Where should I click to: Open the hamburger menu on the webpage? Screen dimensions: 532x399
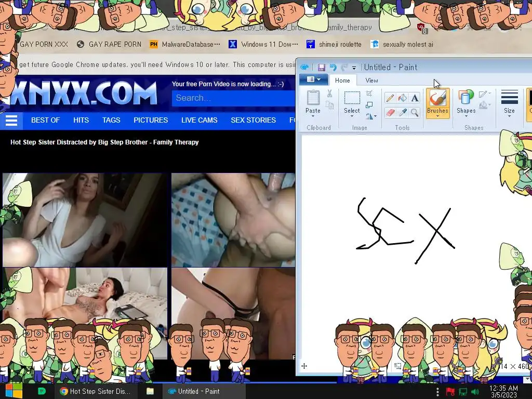click(x=11, y=121)
